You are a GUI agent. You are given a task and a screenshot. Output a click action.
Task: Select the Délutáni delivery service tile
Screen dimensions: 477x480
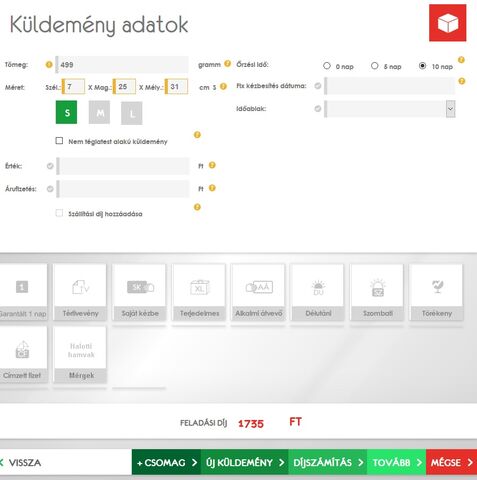[318, 292]
